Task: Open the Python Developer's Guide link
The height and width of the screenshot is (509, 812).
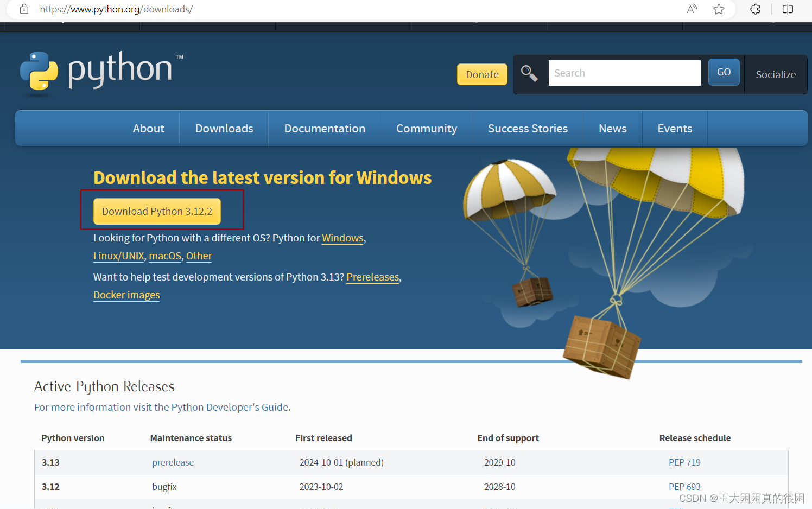Action: (161, 408)
